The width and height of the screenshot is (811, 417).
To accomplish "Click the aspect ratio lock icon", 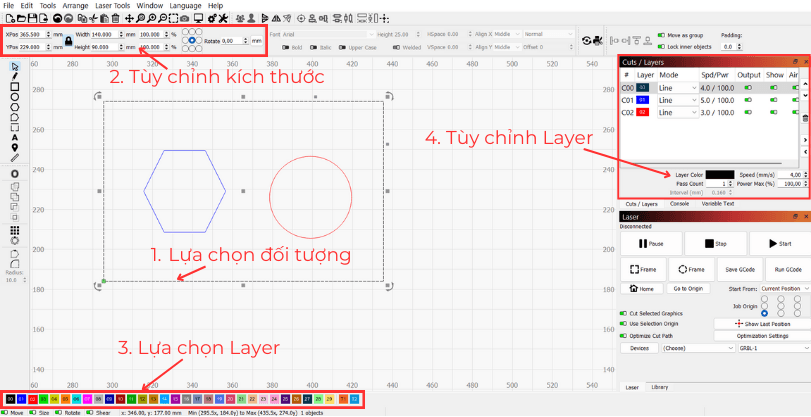I will coord(68,40).
